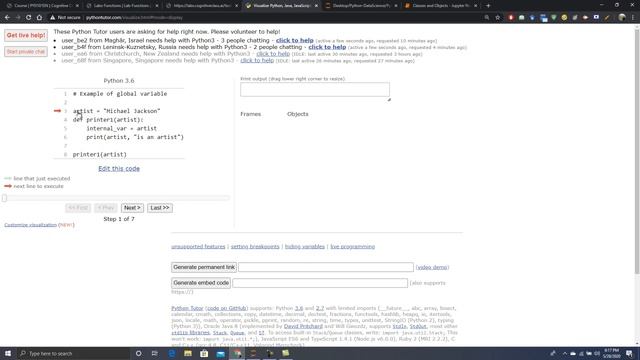
Task: Click the browser forward arrow
Action: (18, 18)
